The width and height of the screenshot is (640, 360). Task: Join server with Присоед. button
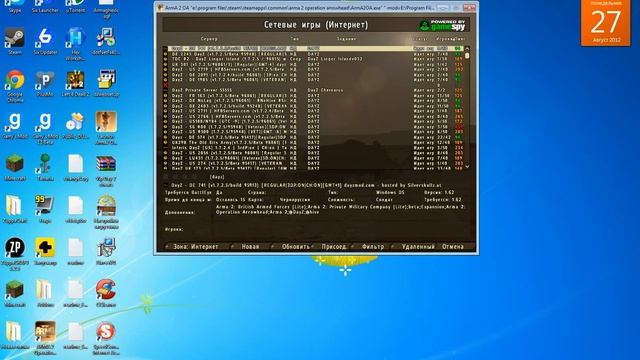click(334, 247)
